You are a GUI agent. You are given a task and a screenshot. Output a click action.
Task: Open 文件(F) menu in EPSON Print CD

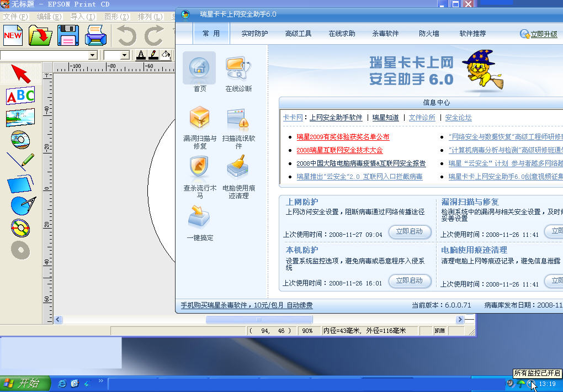15,17
